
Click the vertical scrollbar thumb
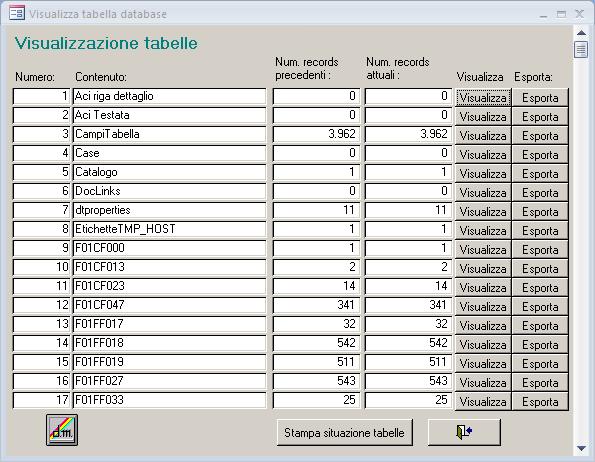[581, 49]
